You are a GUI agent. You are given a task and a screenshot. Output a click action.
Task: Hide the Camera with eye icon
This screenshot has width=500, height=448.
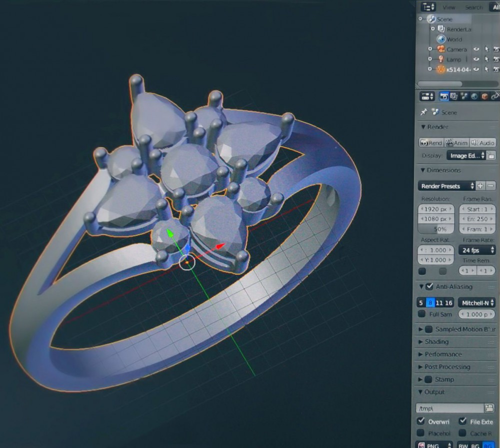click(476, 49)
